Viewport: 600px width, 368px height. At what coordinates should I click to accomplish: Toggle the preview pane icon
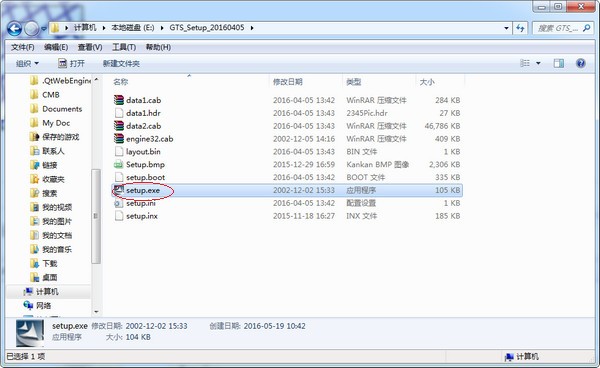[559, 63]
